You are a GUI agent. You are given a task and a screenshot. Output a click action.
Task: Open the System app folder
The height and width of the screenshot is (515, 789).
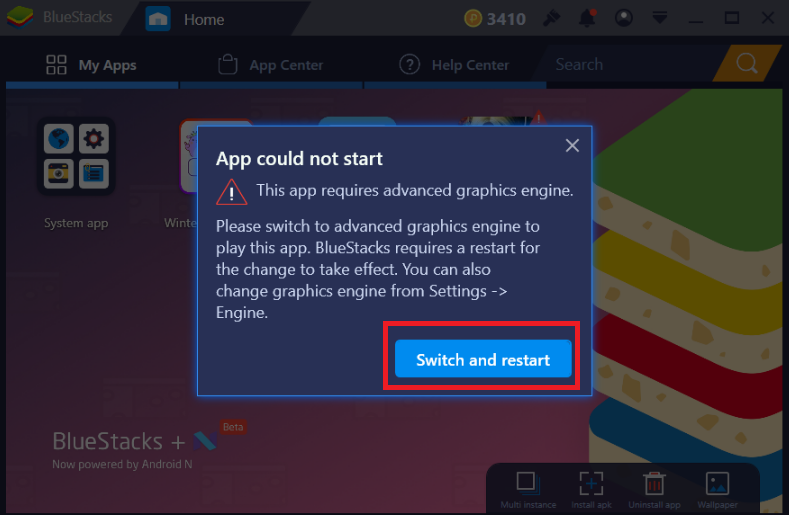tap(76, 156)
